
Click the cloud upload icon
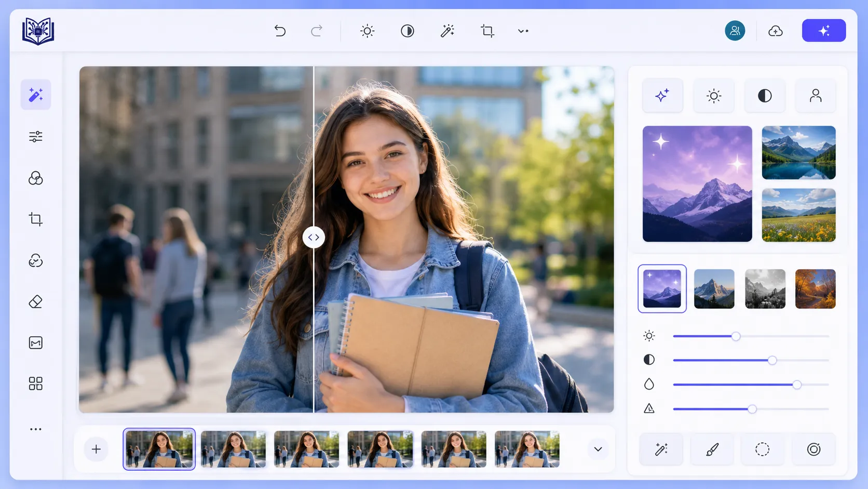[x=776, y=31]
